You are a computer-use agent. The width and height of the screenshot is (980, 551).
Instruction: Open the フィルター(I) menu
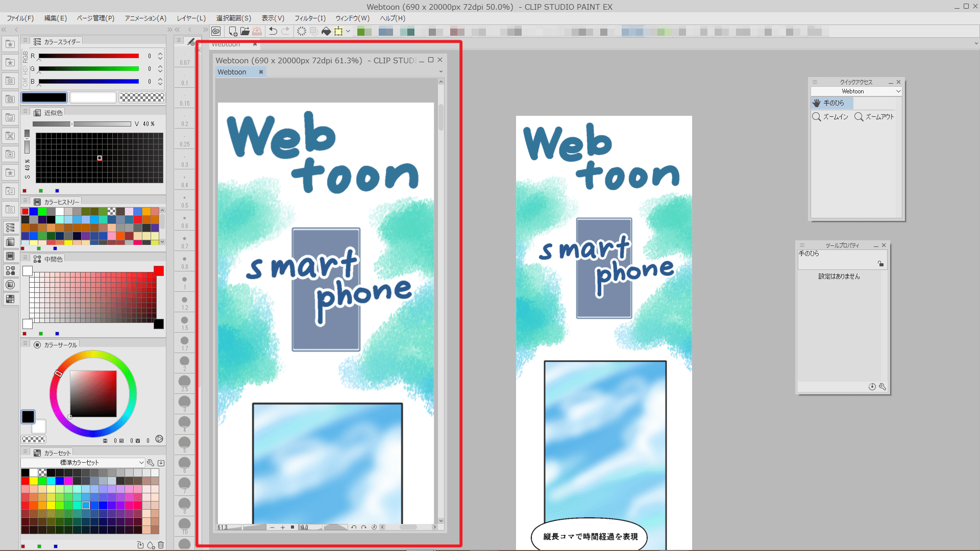309,18
